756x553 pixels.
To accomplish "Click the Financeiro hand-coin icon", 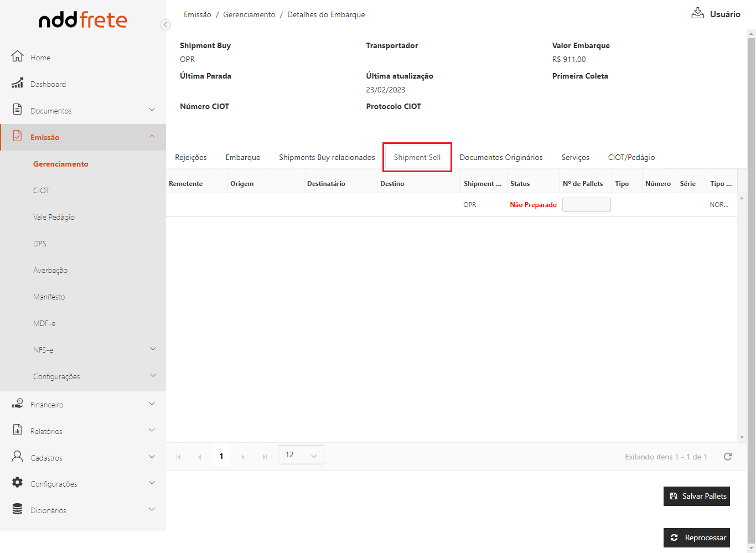I will tap(18, 404).
